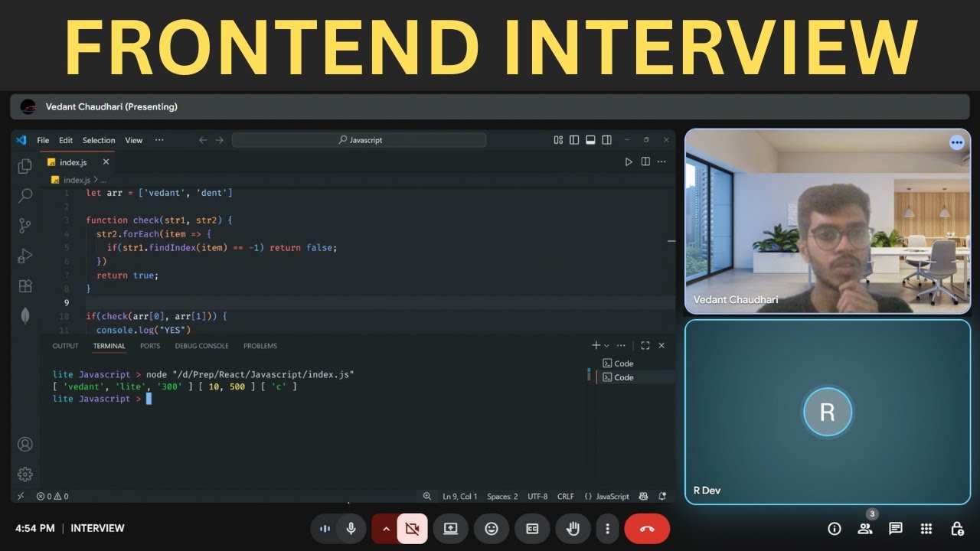Split the editor with the split icon
The image size is (980, 551).
(x=645, y=162)
